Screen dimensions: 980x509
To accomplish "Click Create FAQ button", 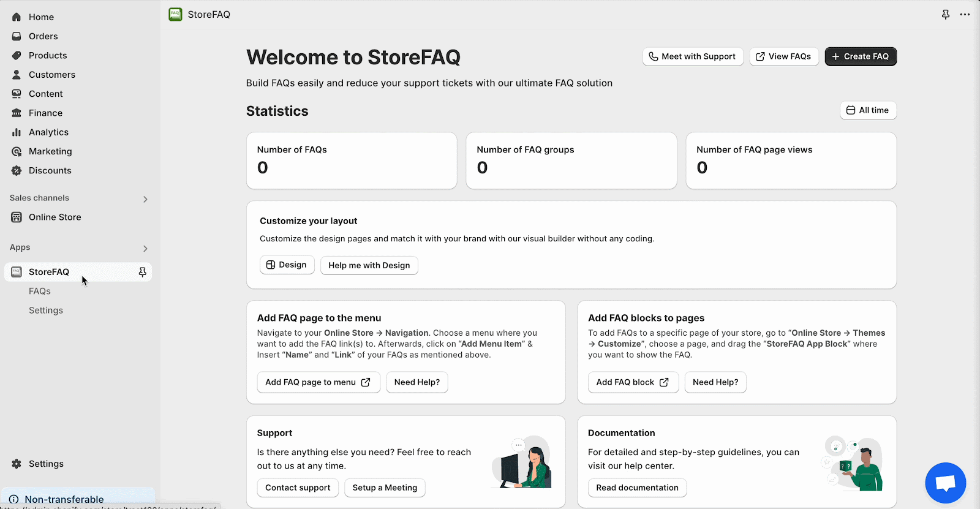I will click(x=861, y=56).
